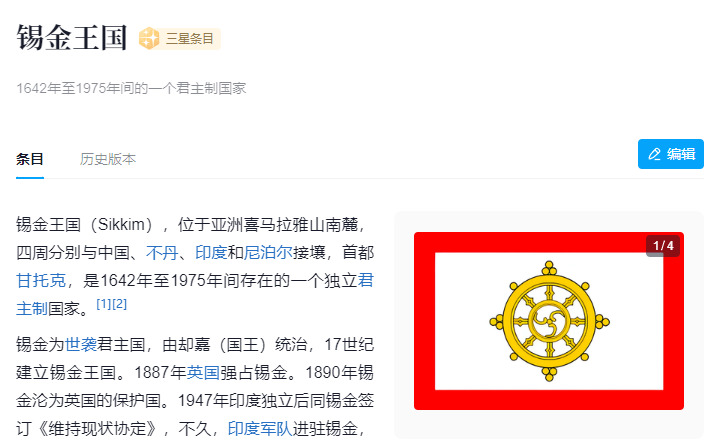724x448 pixels.
Task: Open the Sikkim flag image
Action: (549, 321)
